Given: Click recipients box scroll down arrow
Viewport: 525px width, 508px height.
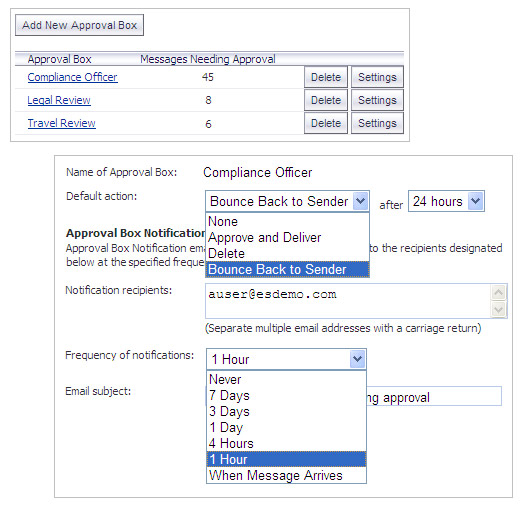Looking at the screenshot, I should [499, 309].
